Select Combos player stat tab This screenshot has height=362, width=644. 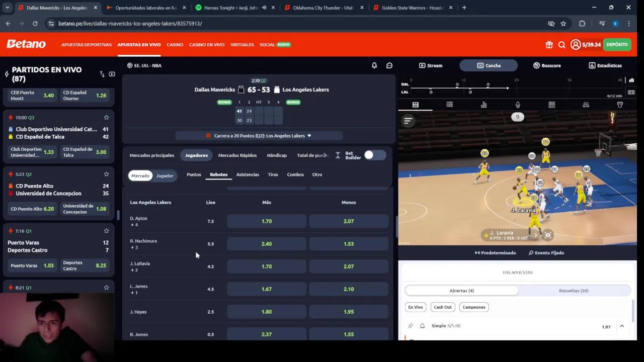pyautogui.click(x=295, y=174)
